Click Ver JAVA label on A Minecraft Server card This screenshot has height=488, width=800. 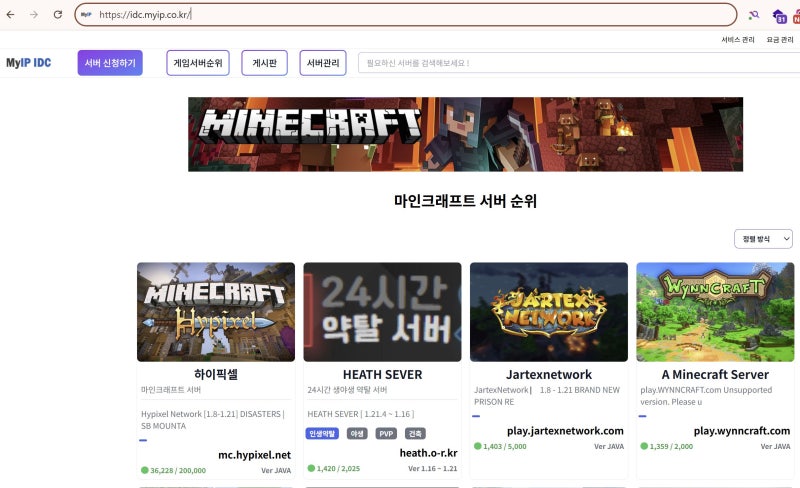(x=775, y=446)
